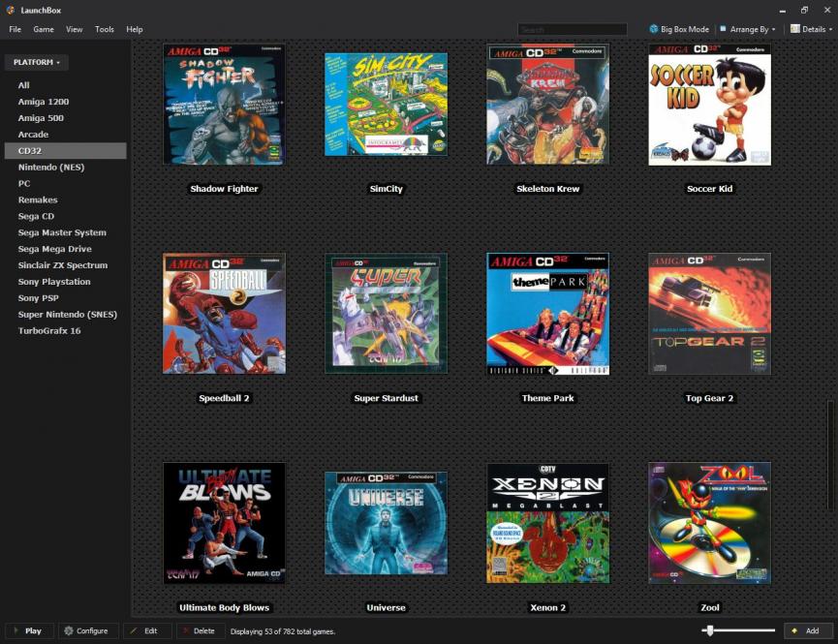The height and width of the screenshot is (644, 838).
Task: Select Sony Playstation in platform list
Action: click(54, 282)
